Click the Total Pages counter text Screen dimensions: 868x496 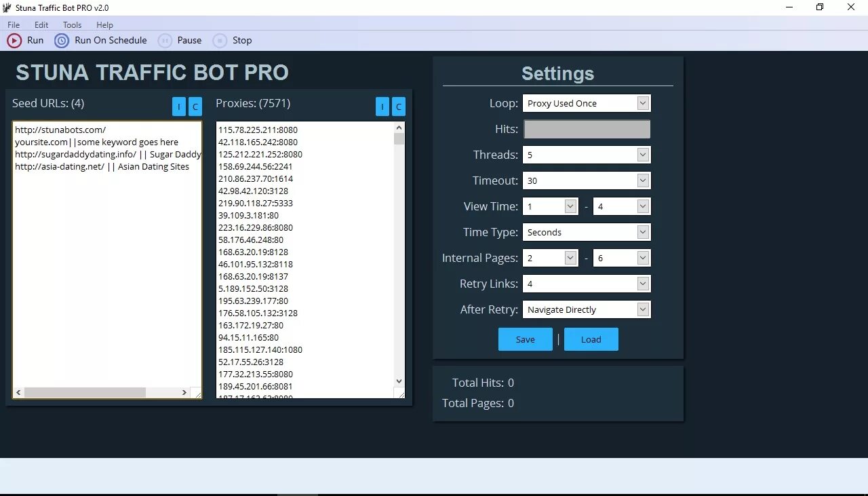tap(478, 403)
